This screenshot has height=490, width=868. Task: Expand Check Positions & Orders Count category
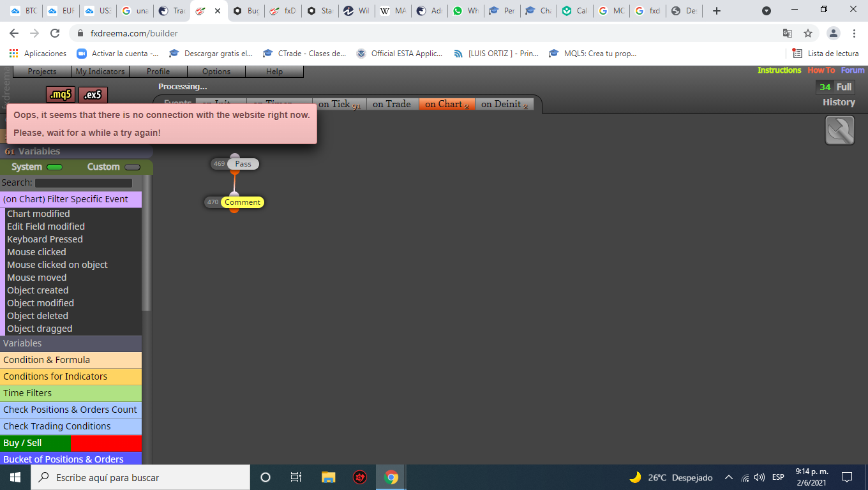71,410
